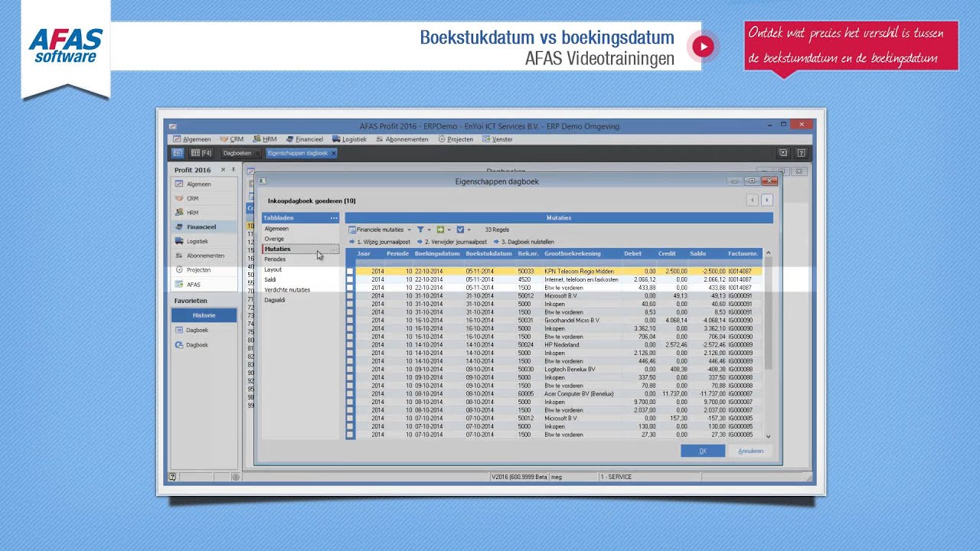This screenshot has width=980, height=551.
Task: Select Abonnementen in Profit 2016 sidebar
Action: 204,256
